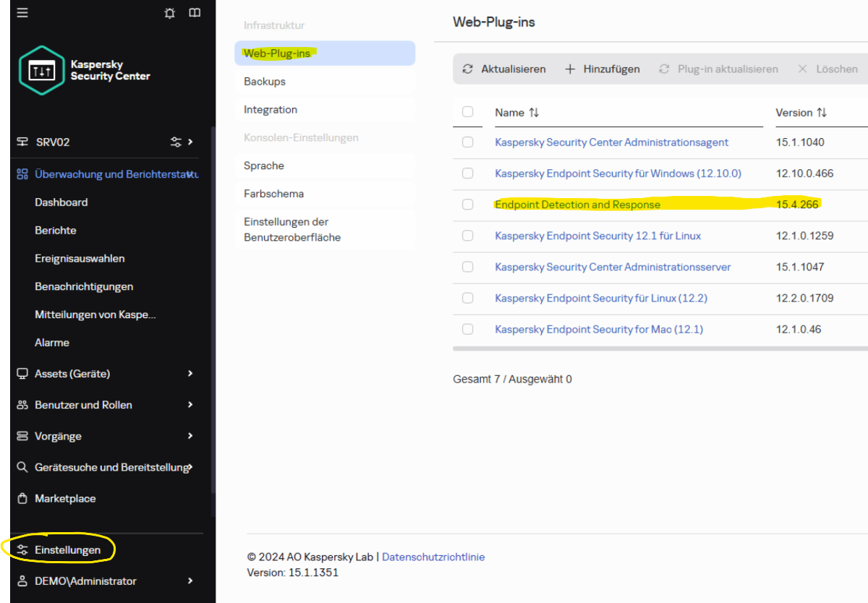The image size is (868, 603).
Task: Select the Sprache settings tab
Action: tap(325, 166)
